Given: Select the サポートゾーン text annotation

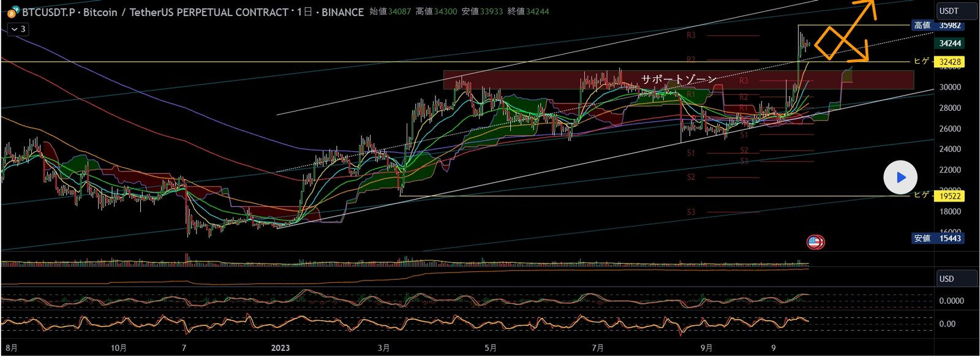Looking at the screenshot, I should (x=679, y=79).
